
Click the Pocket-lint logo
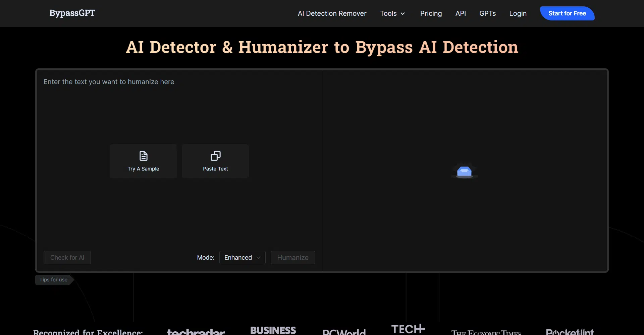coord(570,332)
